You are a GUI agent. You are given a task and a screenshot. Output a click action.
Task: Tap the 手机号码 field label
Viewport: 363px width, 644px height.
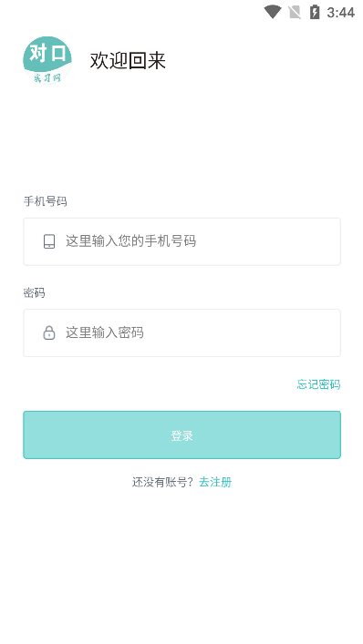click(46, 201)
